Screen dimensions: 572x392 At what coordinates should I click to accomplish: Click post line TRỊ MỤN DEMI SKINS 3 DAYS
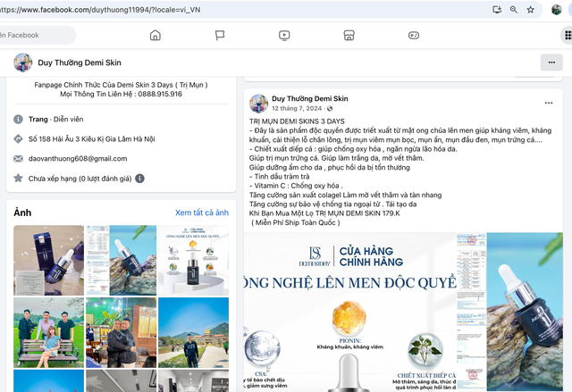tap(297, 121)
